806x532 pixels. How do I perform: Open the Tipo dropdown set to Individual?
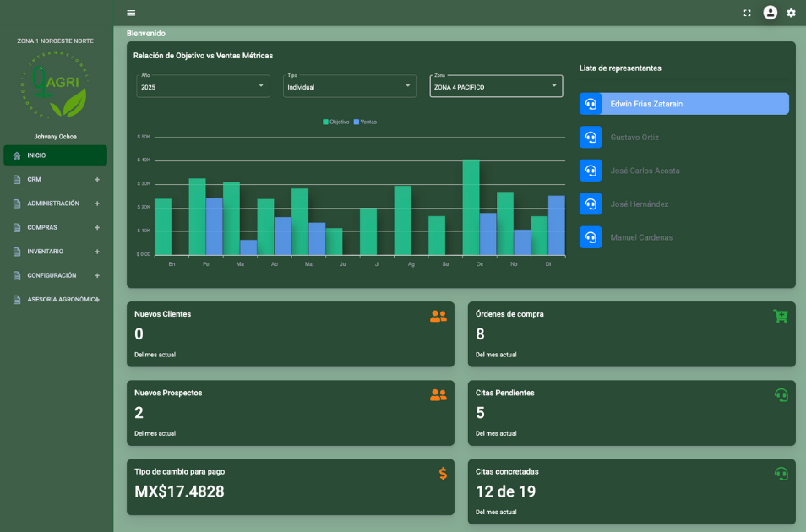pyautogui.click(x=349, y=85)
